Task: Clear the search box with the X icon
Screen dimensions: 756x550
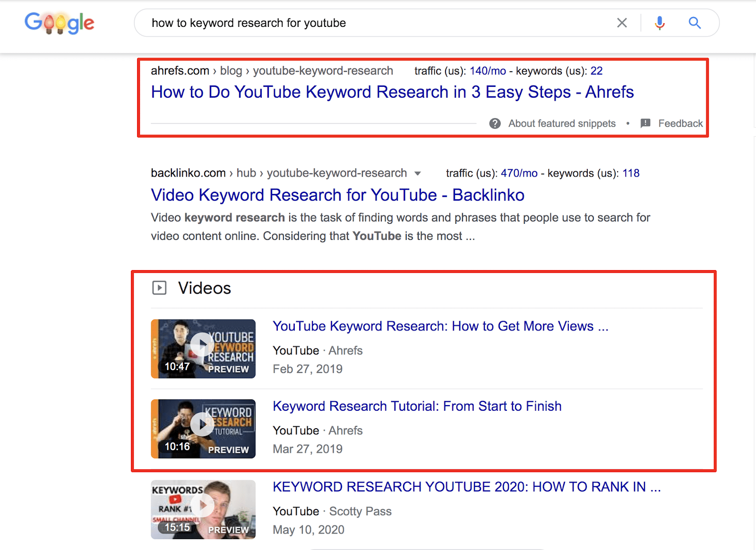Action: (x=622, y=23)
